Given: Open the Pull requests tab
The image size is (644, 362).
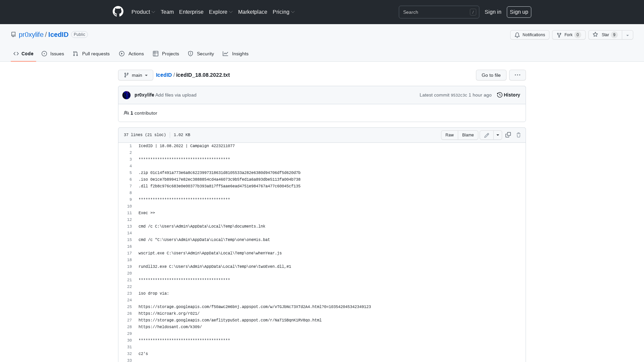Looking at the screenshot, I should click(91, 54).
